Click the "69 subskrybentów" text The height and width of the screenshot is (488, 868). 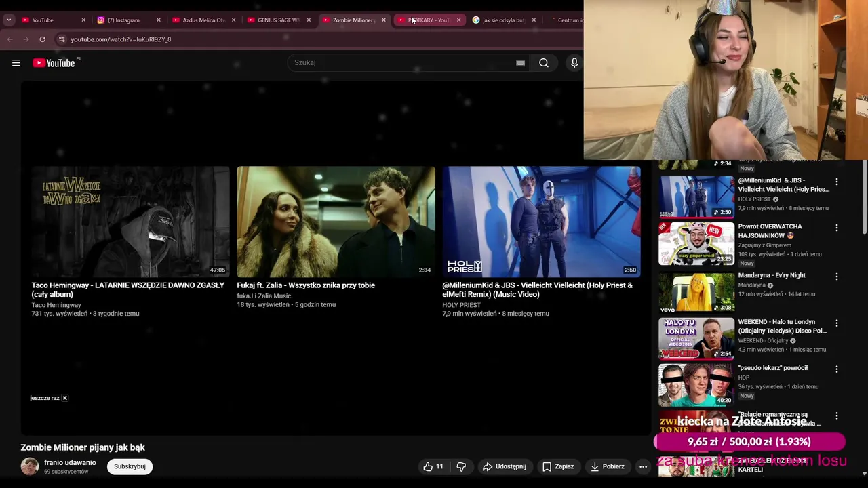[x=66, y=472]
